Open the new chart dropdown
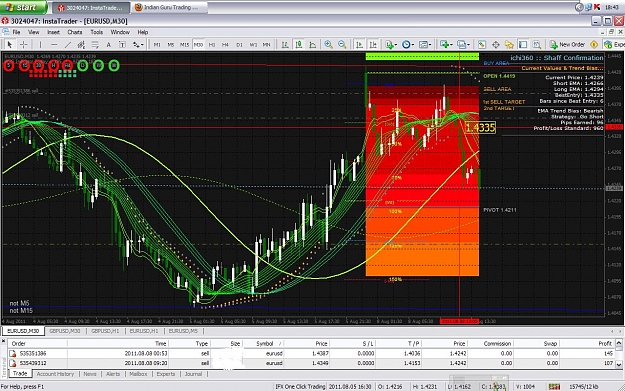Viewport: 625px width, 391px height. (x=446, y=45)
